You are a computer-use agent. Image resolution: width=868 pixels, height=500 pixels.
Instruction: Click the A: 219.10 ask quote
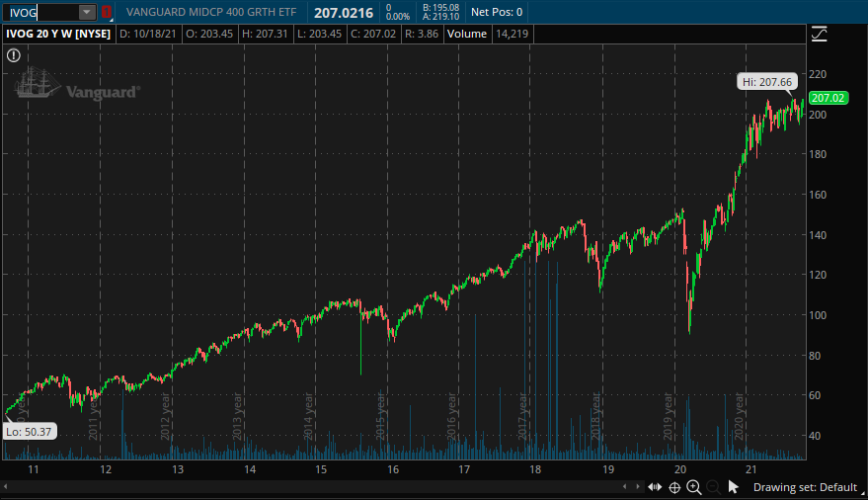pyautogui.click(x=440, y=17)
